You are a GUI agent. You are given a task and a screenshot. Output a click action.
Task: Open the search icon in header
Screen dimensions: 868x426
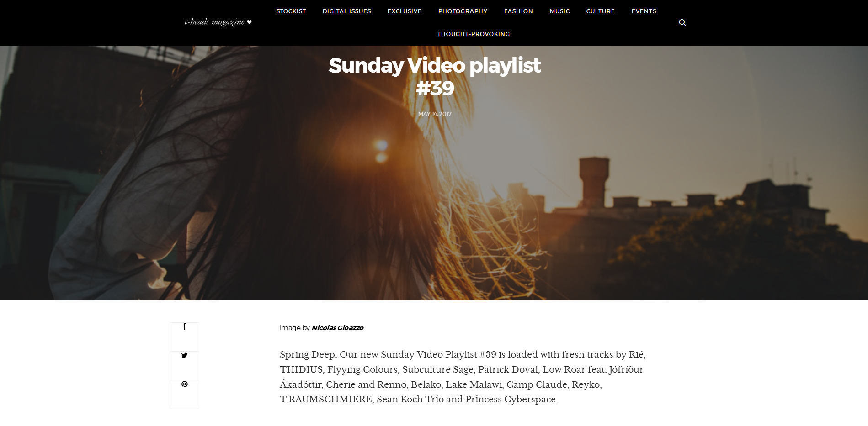pos(682,22)
